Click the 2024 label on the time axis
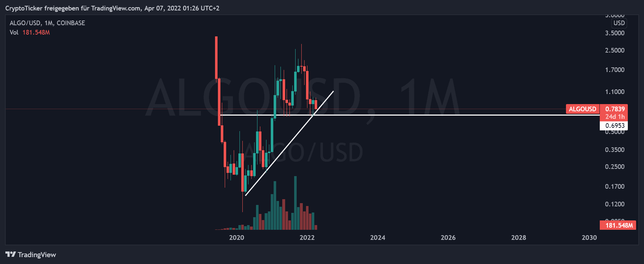This screenshot has width=644, height=264. [x=378, y=238]
